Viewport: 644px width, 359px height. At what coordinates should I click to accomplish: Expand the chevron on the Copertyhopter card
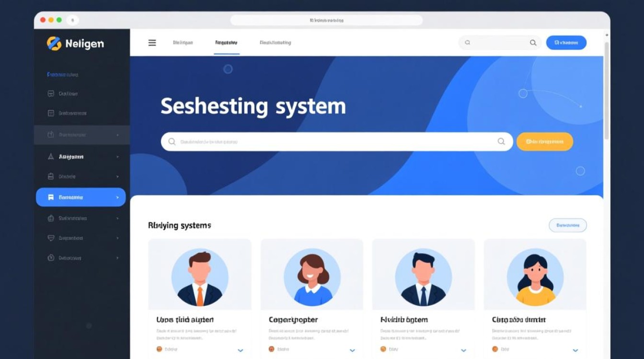point(352,350)
